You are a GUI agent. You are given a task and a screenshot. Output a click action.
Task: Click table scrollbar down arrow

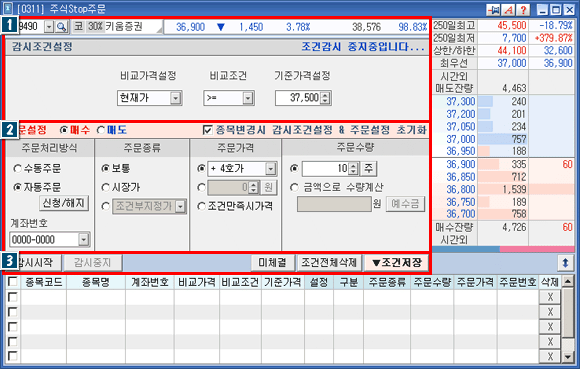(568, 357)
